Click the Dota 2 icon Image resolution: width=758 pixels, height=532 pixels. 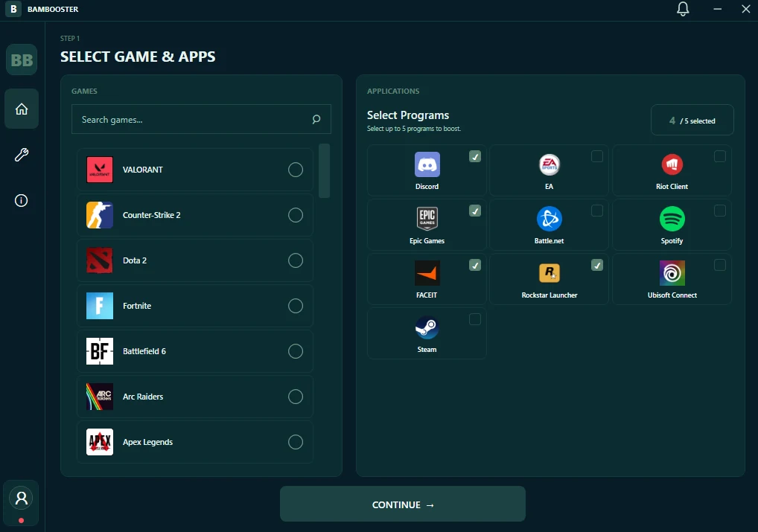pos(100,260)
